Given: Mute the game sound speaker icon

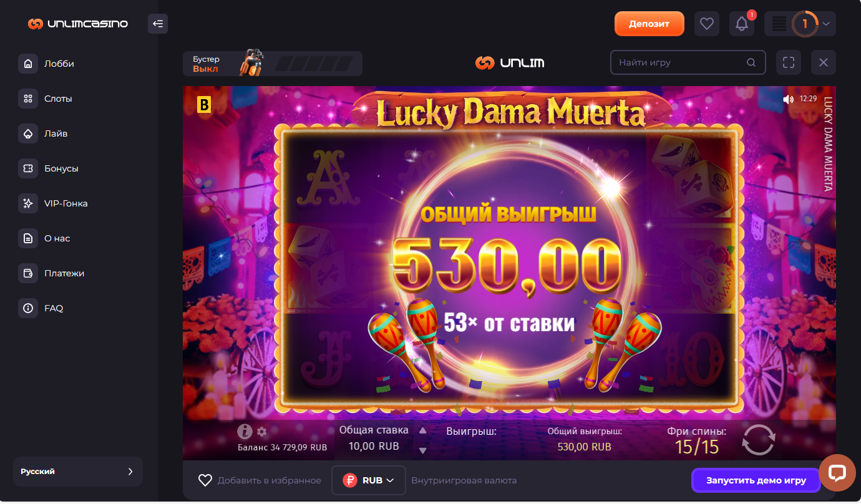Looking at the screenshot, I should 789,99.
